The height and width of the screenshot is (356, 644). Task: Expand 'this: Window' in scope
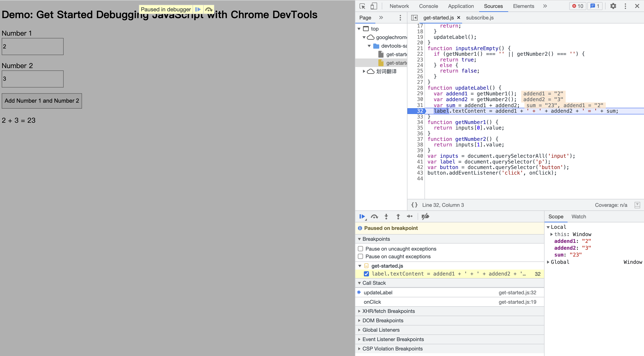point(552,234)
